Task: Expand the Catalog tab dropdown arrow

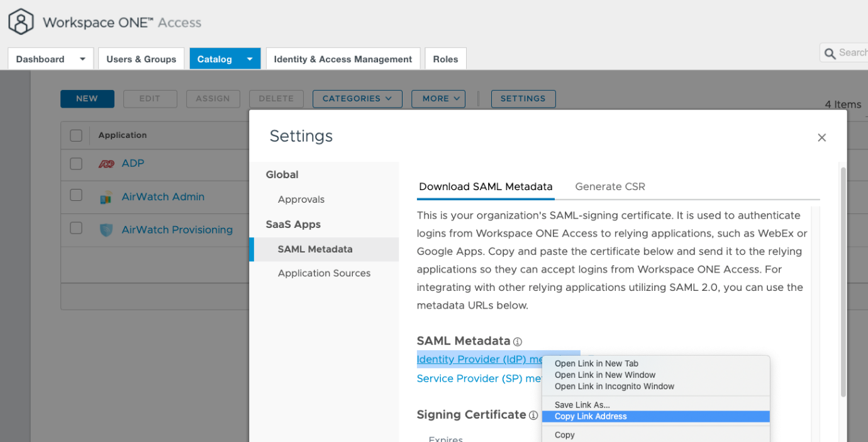Action: (x=250, y=59)
